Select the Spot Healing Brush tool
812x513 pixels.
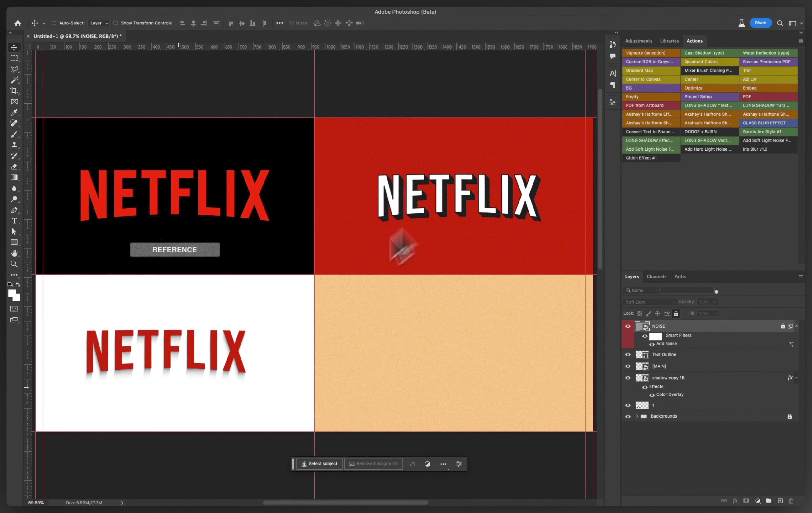click(x=14, y=123)
